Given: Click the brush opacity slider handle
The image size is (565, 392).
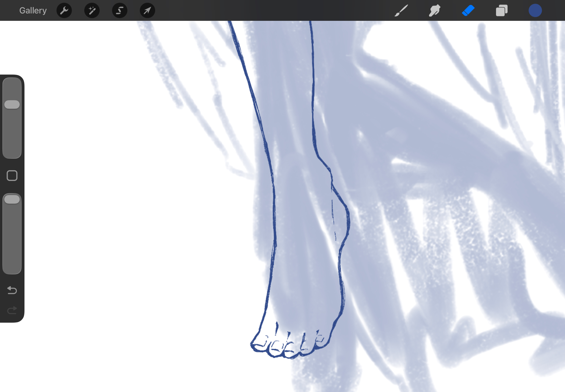Looking at the screenshot, I should click(x=12, y=199).
